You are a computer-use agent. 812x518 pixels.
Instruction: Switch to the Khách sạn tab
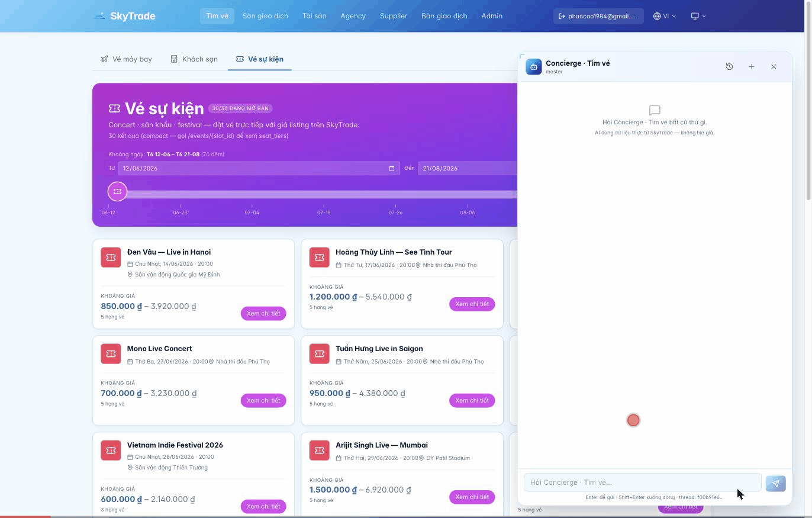(x=194, y=59)
